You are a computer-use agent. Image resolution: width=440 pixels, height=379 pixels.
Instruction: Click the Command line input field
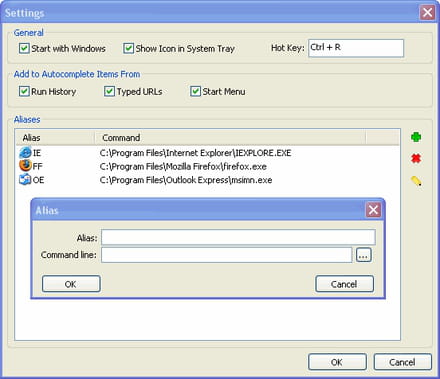click(x=227, y=255)
